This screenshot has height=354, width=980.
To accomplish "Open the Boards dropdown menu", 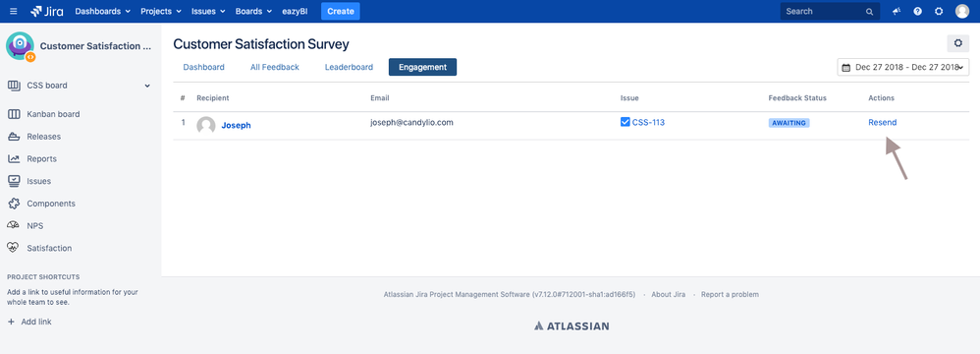I will pos(253,11).
